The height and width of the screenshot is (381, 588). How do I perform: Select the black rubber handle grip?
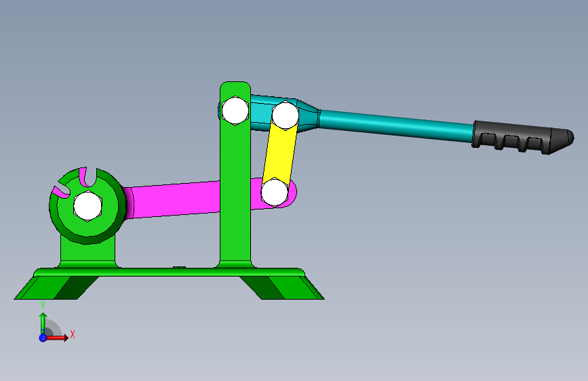523,137
